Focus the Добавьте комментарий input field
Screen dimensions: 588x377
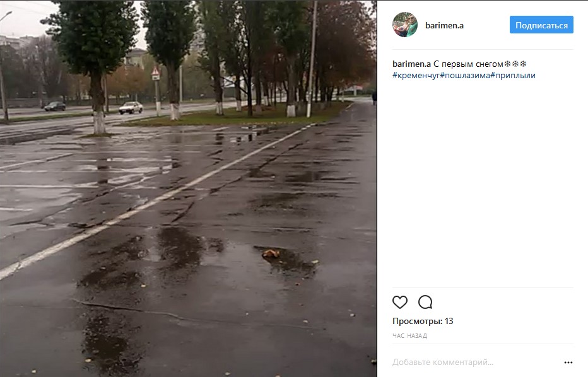(x=476, y=362)
